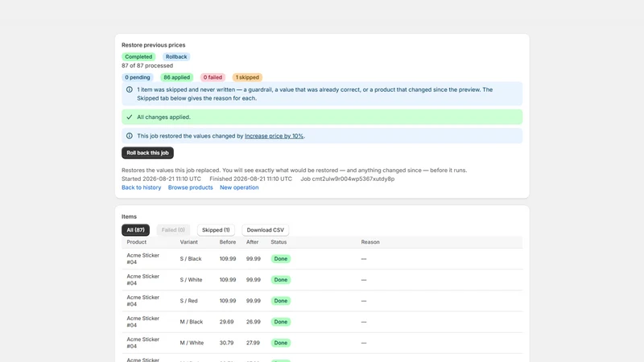Click the checkmark icon beside All changes applied
This screenshot has height=362, width=644.
[130, 117]
